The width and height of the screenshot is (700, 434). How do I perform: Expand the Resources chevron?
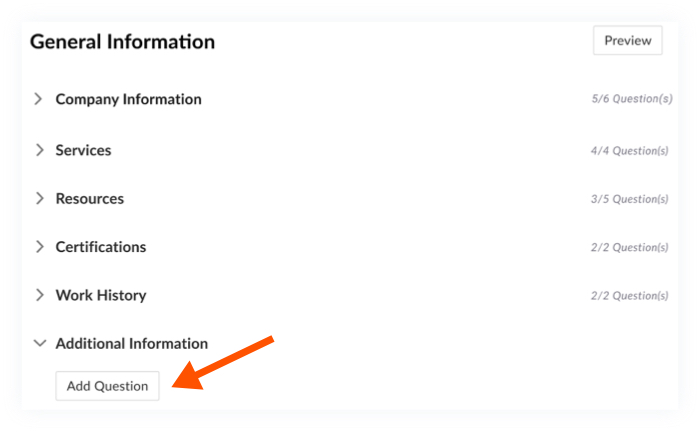[x=39, y=198]
